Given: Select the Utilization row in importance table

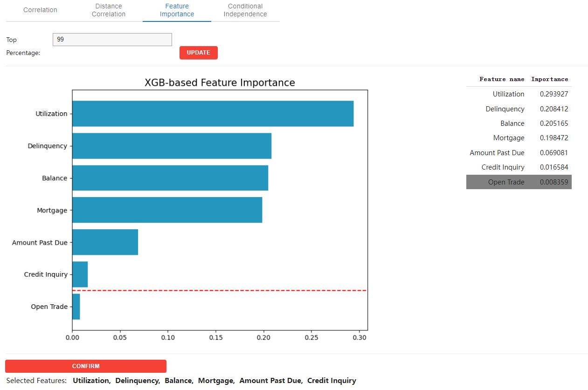Looking at the screenshot, I should tap(519, 94).
